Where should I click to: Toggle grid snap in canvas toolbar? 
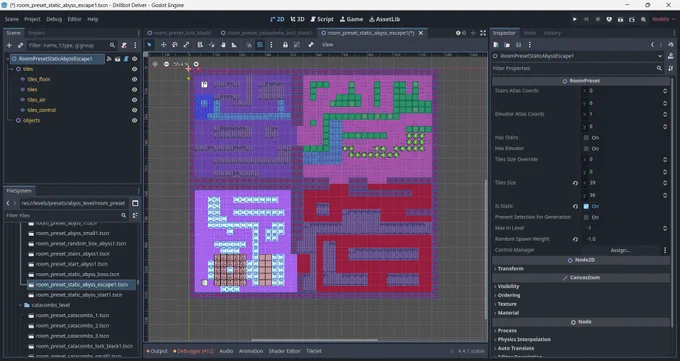coord(260,45)
